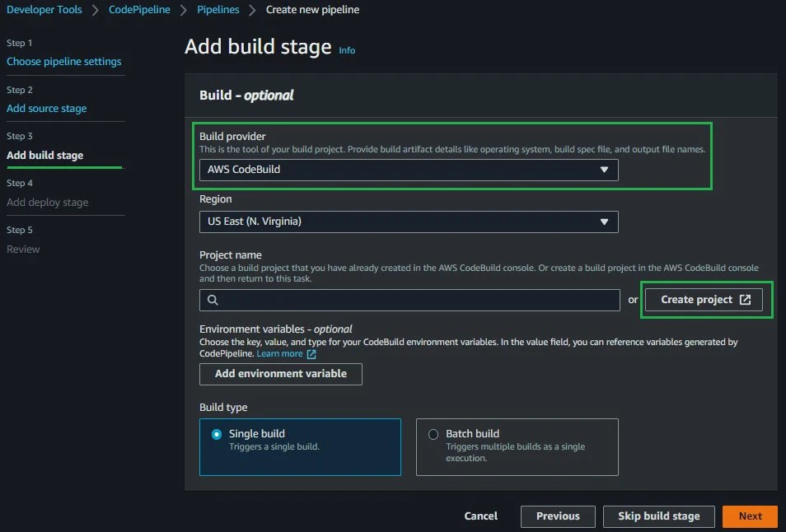Click the external link icon on Create project
The image size is (786, 532).
pos(746,300)
